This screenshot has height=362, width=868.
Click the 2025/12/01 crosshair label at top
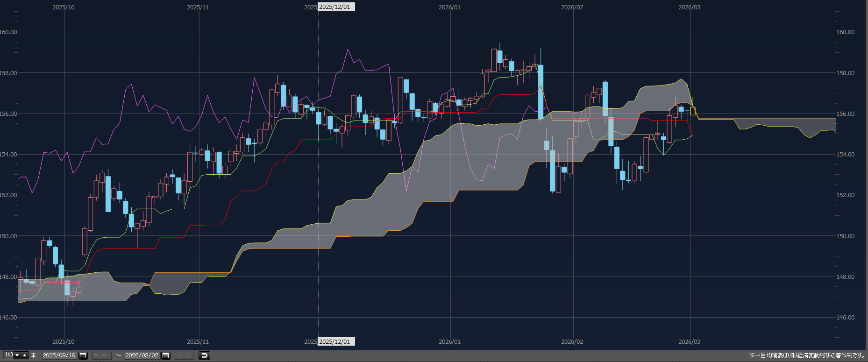[x=335, y=7]
